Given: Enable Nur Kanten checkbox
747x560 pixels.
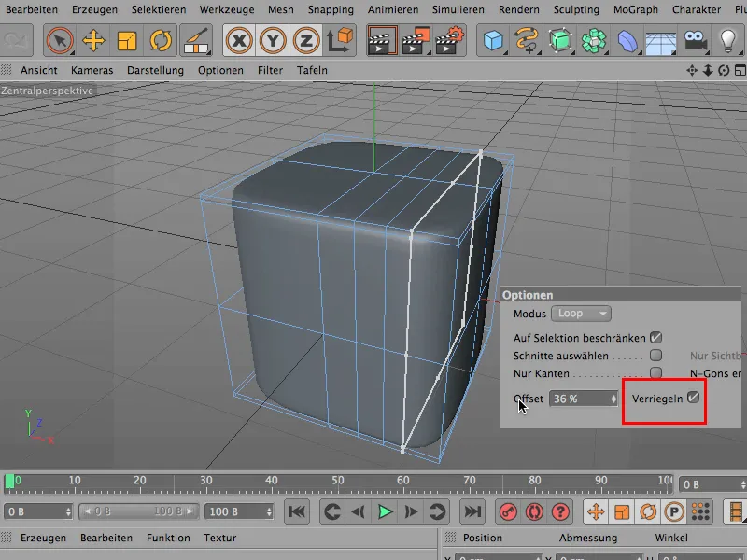Looking at the screenshot, I should 656,372.
